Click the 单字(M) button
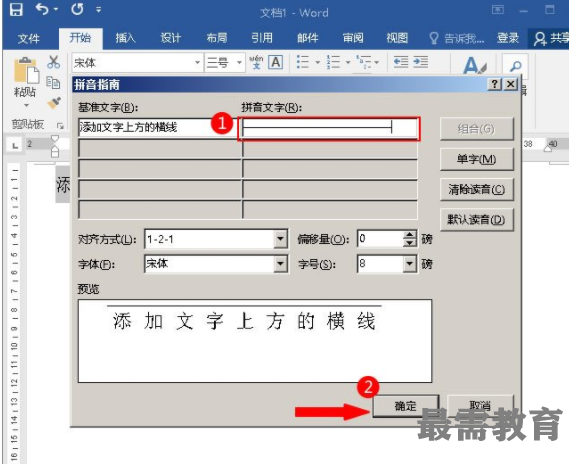569x464 pixels. 476,159
